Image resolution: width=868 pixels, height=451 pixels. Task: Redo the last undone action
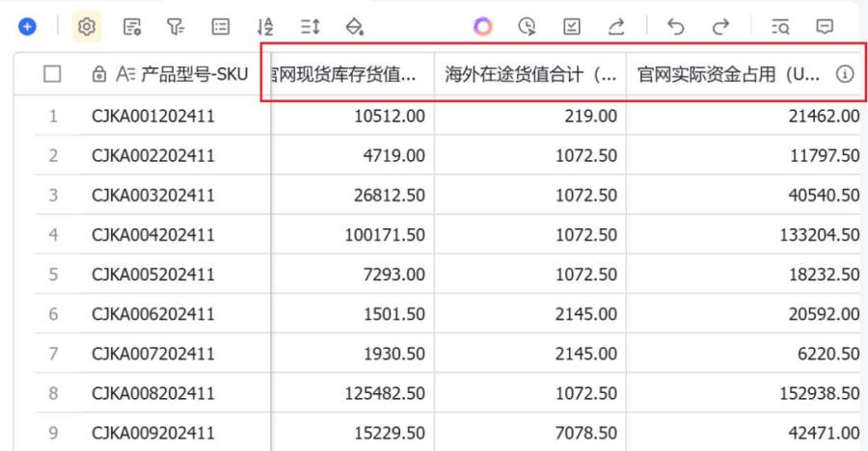(720, 27)
